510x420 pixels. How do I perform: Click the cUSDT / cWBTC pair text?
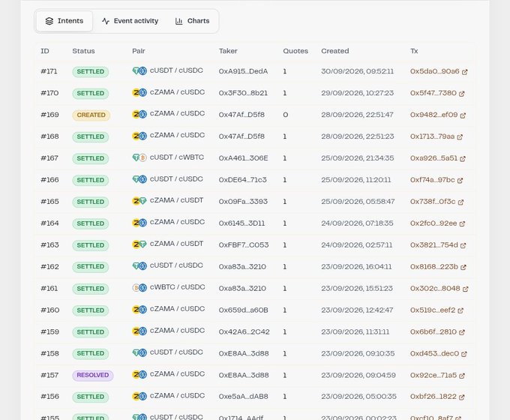pyautogui.click(x=177, y=157)
